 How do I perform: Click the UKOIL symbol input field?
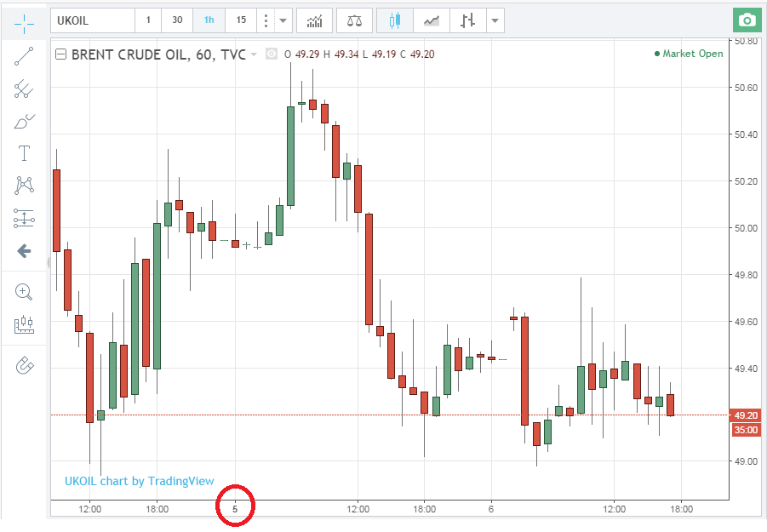[93, 20]
